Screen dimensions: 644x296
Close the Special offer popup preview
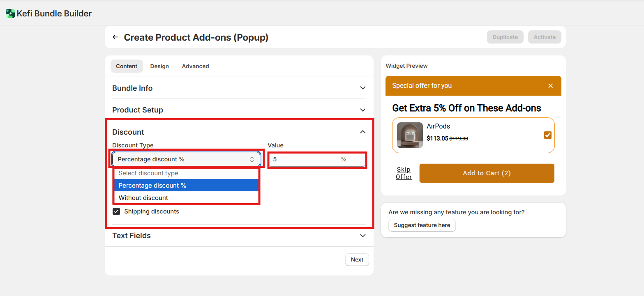551,86
